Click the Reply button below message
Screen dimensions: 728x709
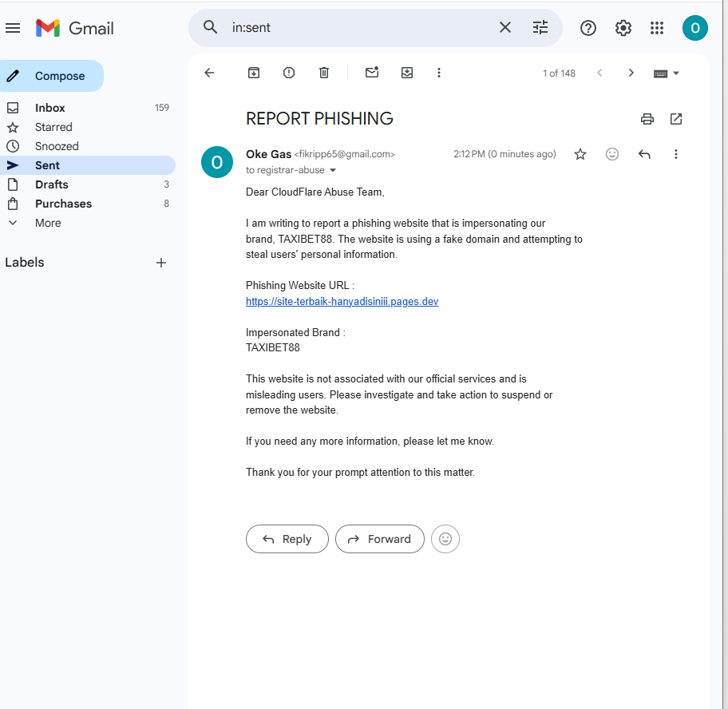[287, 539]
